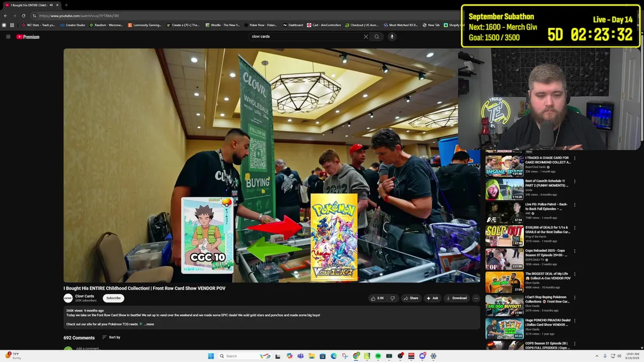
Task: Play 'I Can't Stop Buying Pokémon' thumbnail
Action: click(504, 305)
